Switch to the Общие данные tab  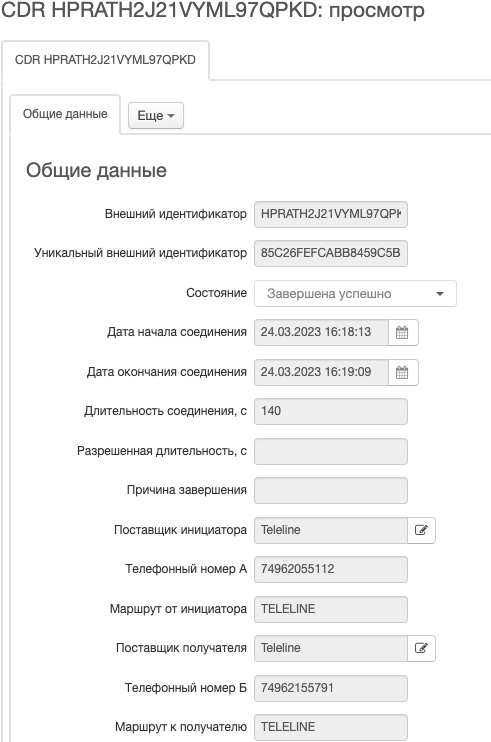point(65,114)
